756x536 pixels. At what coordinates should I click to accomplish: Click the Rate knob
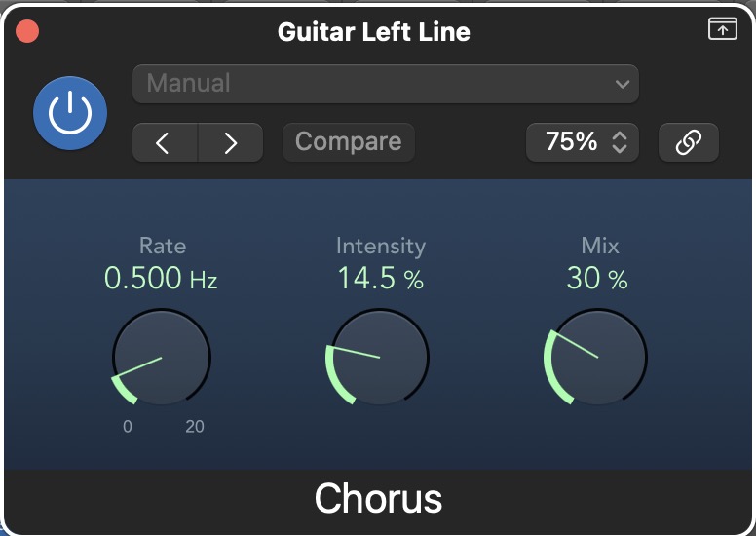click(x=162, y=358)
